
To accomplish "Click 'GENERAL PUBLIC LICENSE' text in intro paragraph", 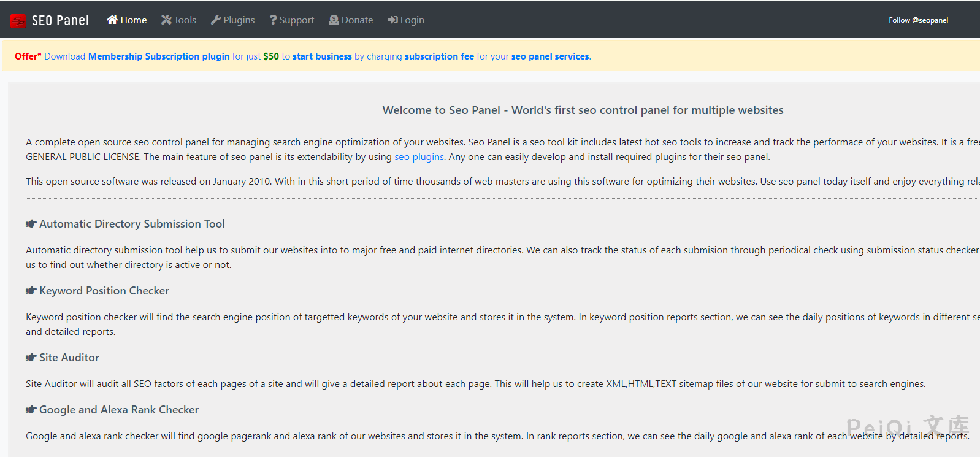I will (x=83, y=157).
